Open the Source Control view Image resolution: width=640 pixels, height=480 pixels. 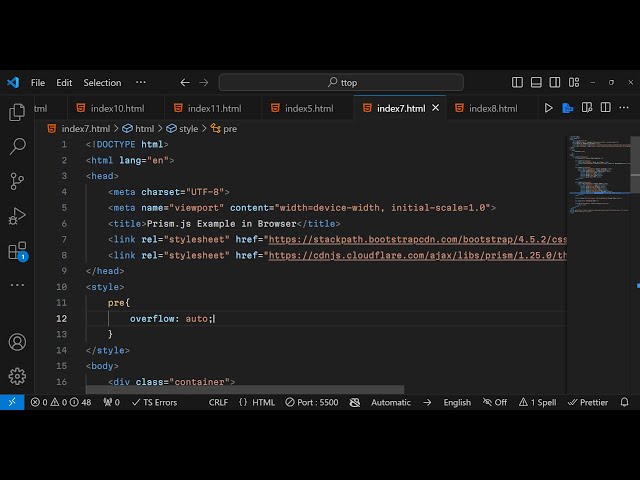17,181
